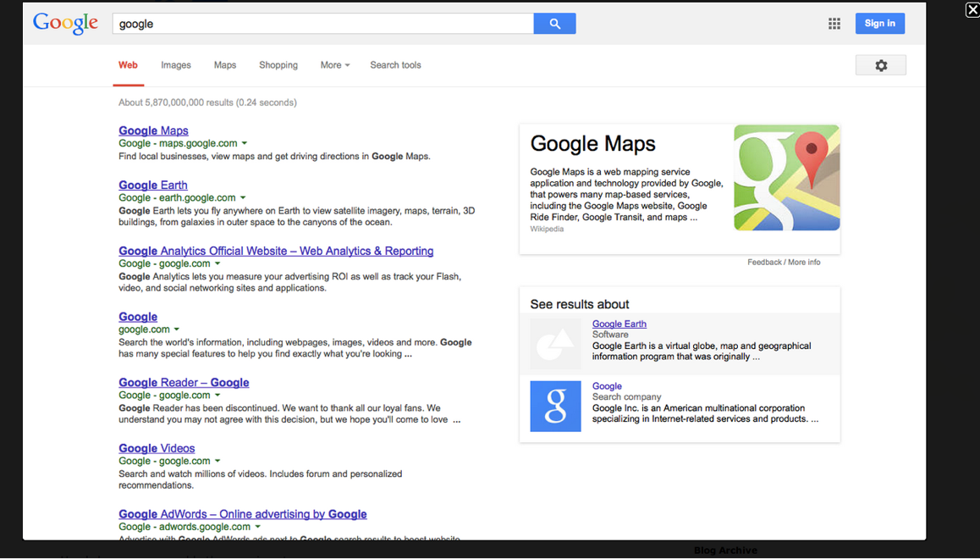Expand arrow beside adwords.google.com
The image size is (980, 559).
pyautogui.click(x=257, y=527)
